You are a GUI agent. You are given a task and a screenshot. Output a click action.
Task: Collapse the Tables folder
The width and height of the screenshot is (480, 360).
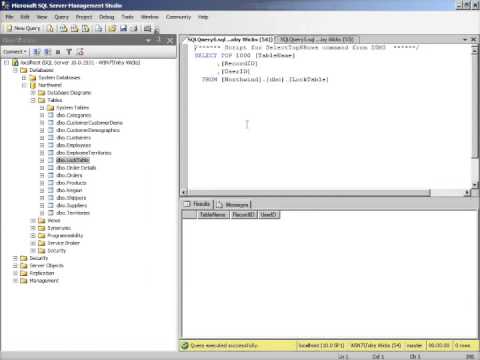[x=33, y=100]
